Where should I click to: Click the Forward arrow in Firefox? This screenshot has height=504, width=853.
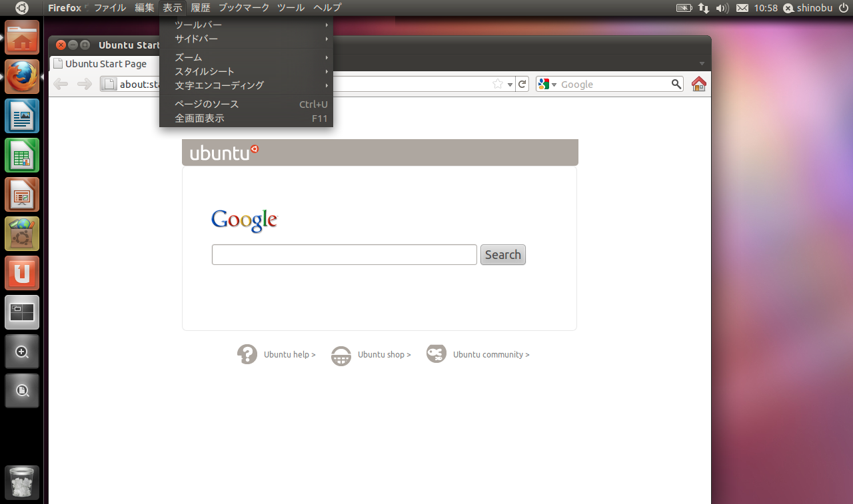(x=84, y=84)
